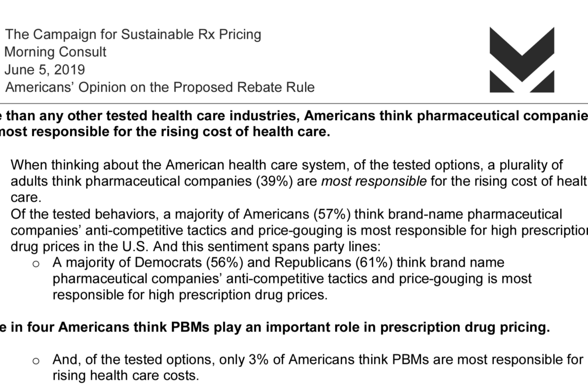Click the italic text "most responsible"

tap(374, 182)
